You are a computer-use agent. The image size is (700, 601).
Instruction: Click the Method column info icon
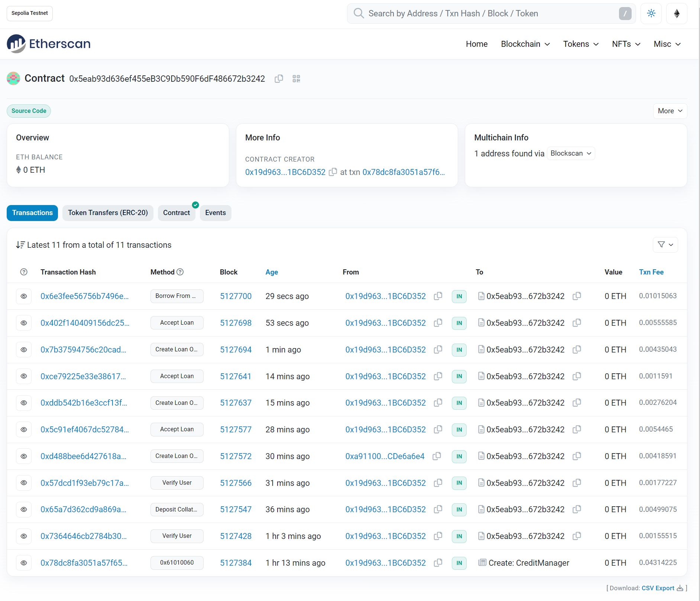pos(180,272)
